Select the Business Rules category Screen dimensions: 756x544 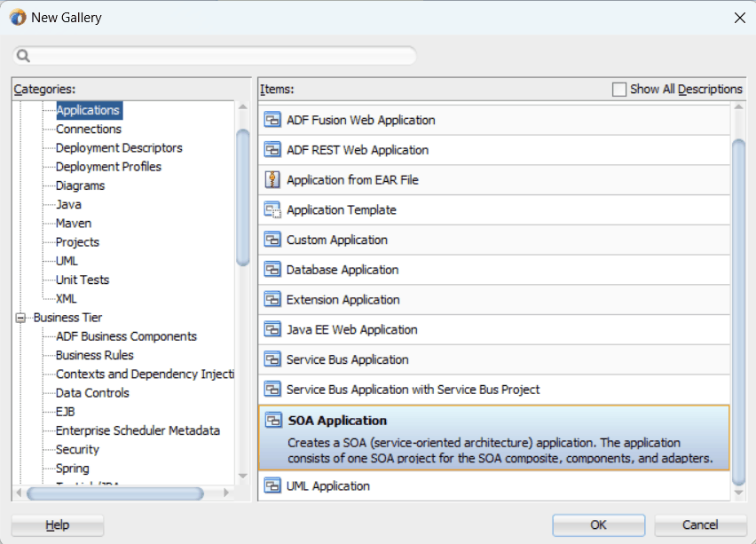[94, 355]
